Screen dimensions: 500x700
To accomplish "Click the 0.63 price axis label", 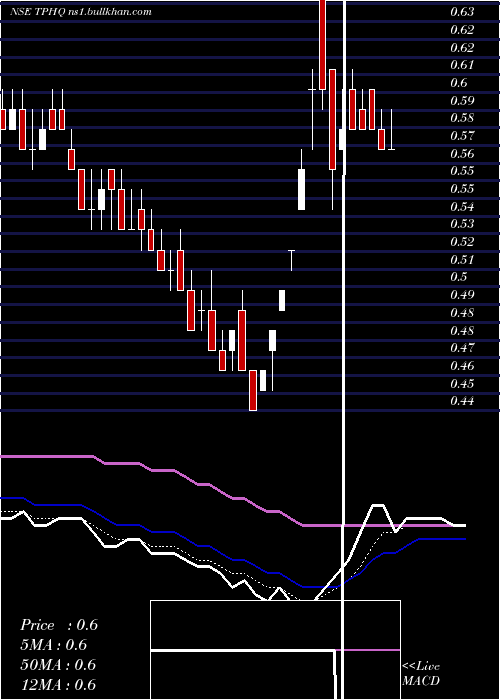I will point(462,12).
